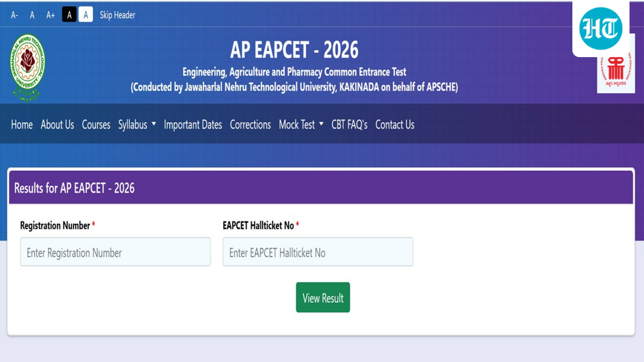Decrease font size with A- control
Viewport: 644px width, 362px height.
14,15
